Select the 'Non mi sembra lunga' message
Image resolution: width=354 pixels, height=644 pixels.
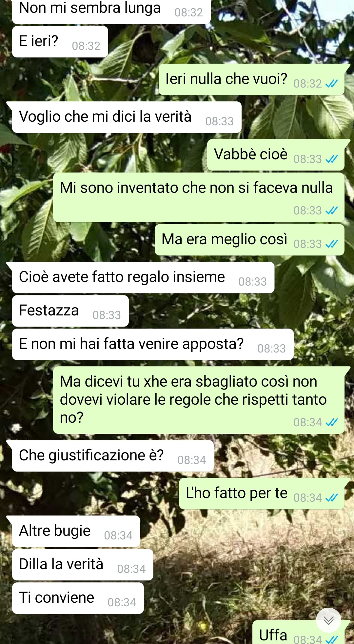point(111,10)
